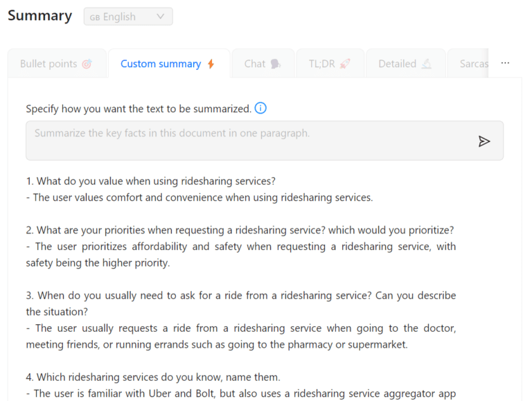Click the lightning bolt icon on Custom summary

click(211, 64)
